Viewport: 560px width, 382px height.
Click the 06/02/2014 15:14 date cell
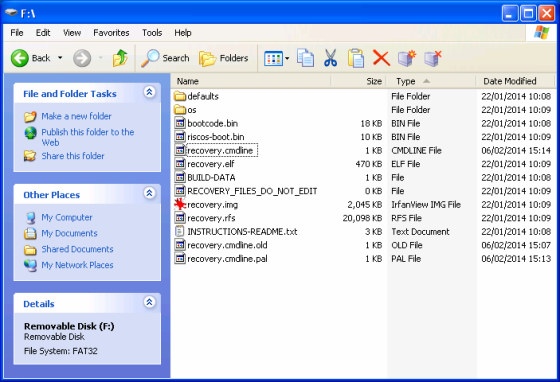516,151
